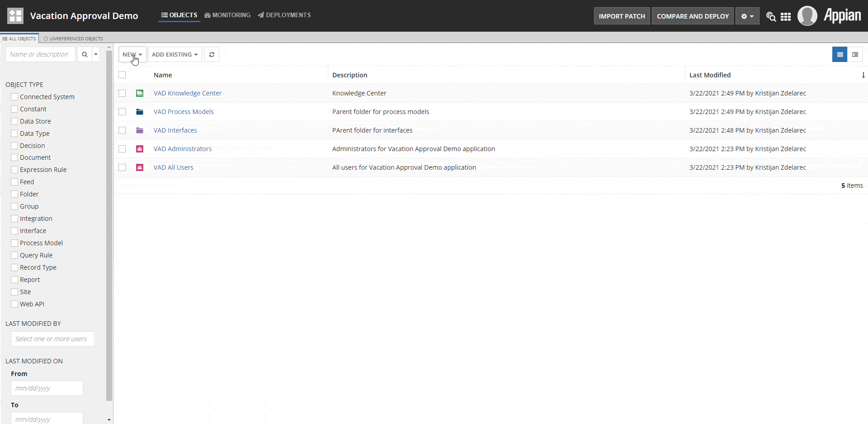This screenshot has width=868, height=424.
Task: Filter by Process Model type
Action: pos(14,243)
